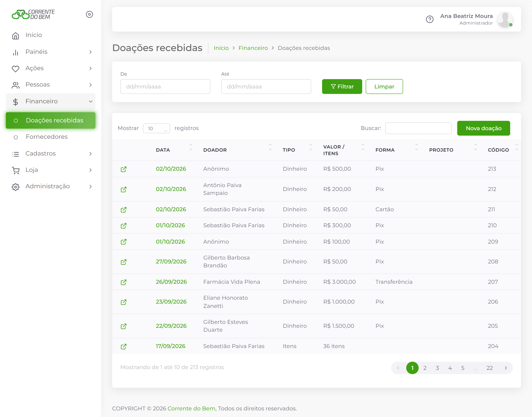This screenshot has height=417, width=532.
Task: Expand the Administração sidebar menu
Action: 50,186
